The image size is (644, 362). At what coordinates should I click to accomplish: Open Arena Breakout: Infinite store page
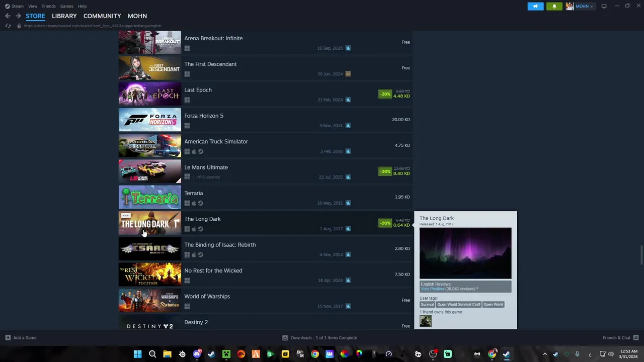pyautogui.click(x=213, y=38)
